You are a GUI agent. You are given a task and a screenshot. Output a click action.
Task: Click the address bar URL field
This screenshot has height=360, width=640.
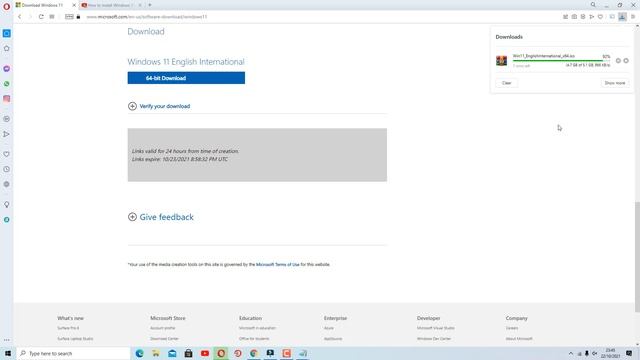click(x=318, y=17)
